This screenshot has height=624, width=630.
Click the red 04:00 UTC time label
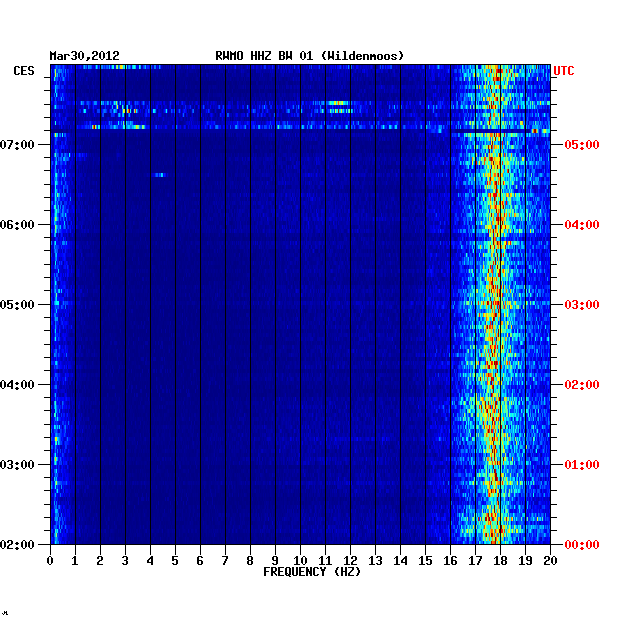582,225
